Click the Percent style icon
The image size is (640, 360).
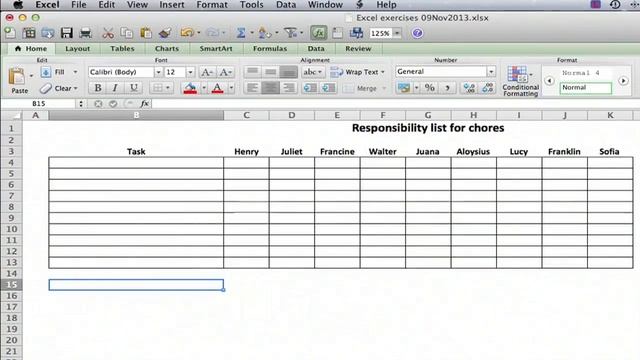[x=429, y=87]
